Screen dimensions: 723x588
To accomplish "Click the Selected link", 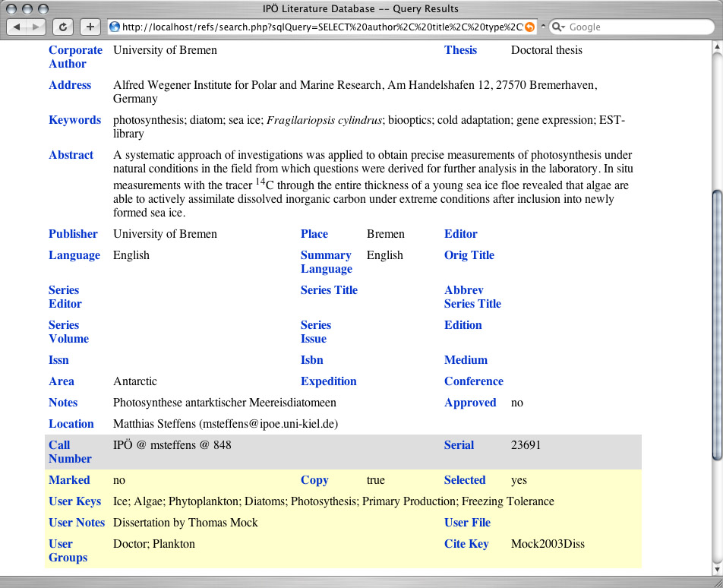I will pos(465,481).
